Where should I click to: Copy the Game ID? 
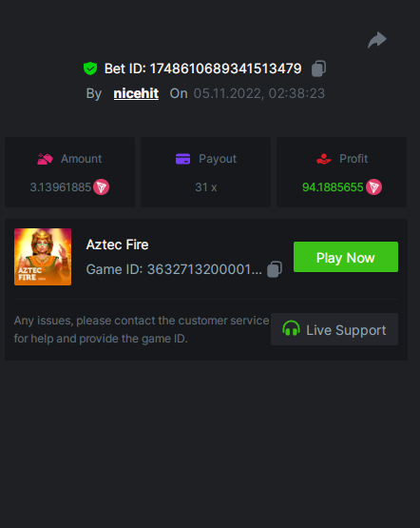point(275,269)
